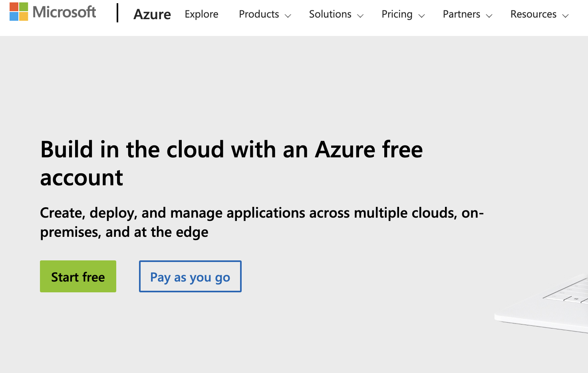
Task: Expand the Partners chevron arrow
Action: [489, 16]
